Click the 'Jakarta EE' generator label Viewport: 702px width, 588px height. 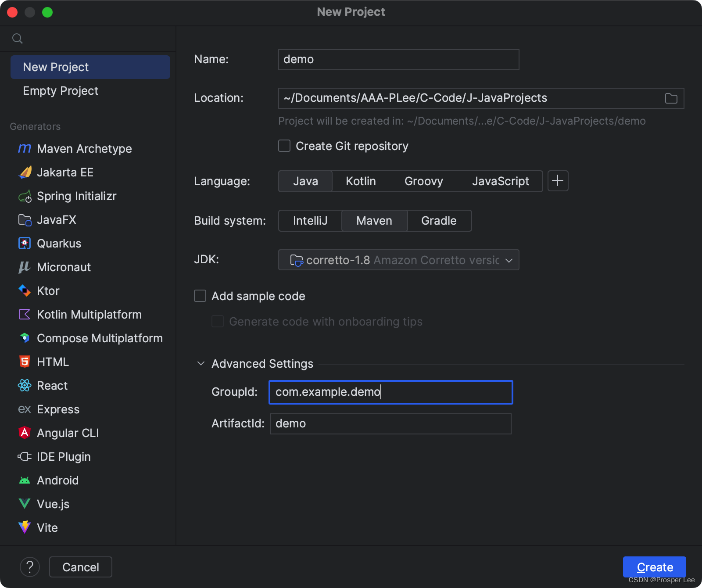(65, 172)
